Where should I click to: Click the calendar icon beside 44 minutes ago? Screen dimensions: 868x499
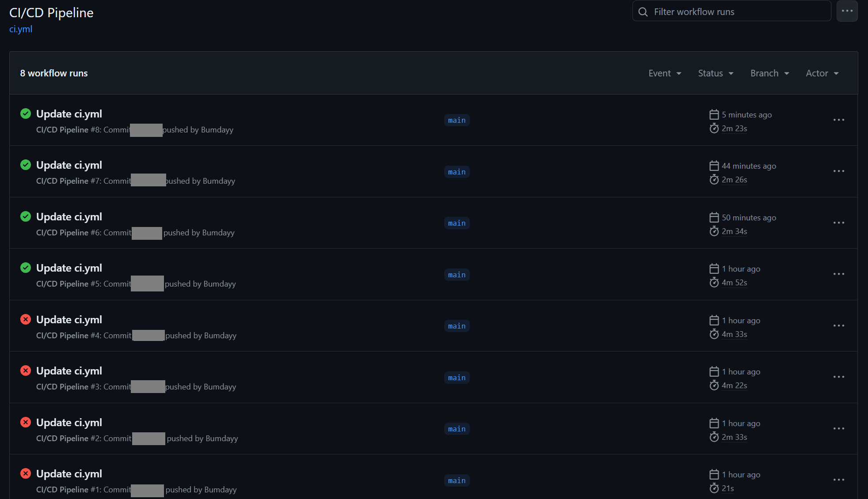pos(714,166)
